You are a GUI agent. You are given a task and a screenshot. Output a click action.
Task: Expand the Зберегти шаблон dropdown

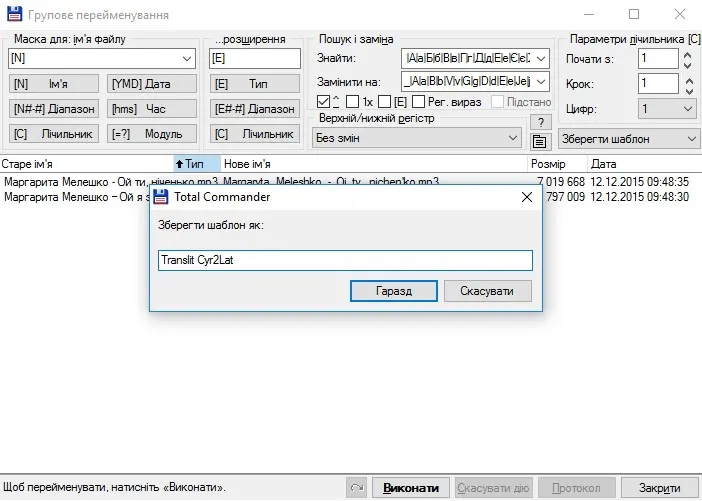(x=629, y=139)
